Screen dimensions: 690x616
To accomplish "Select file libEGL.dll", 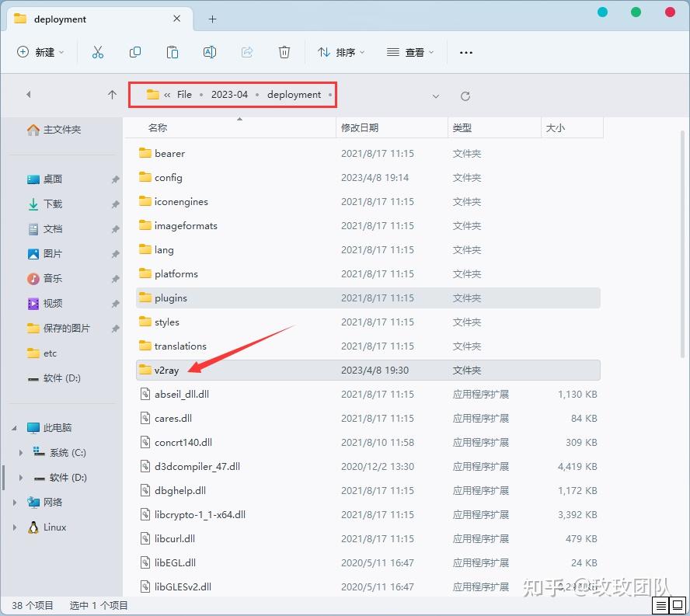I will (368, 562).
